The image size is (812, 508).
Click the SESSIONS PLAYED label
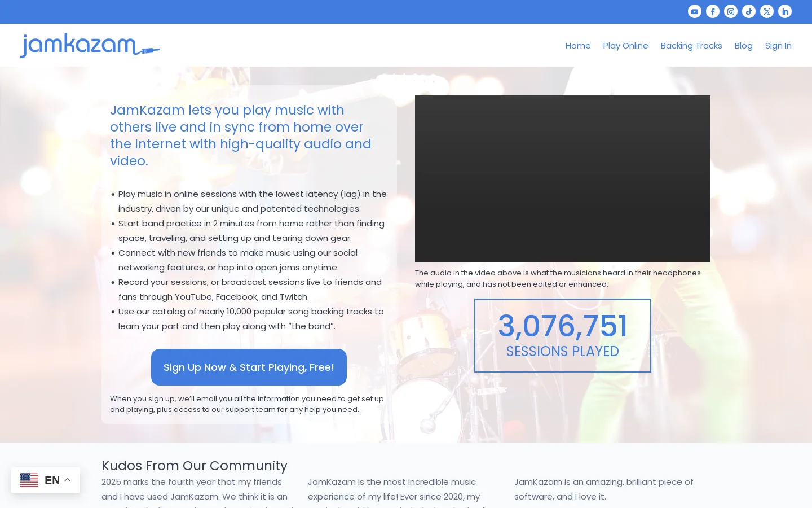[x=563, y=352]
